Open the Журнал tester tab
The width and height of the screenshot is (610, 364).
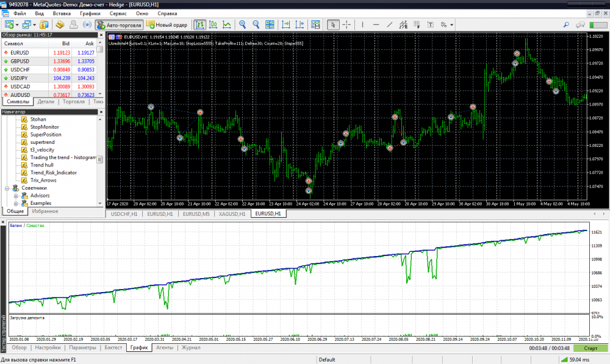tap(190, 348)
